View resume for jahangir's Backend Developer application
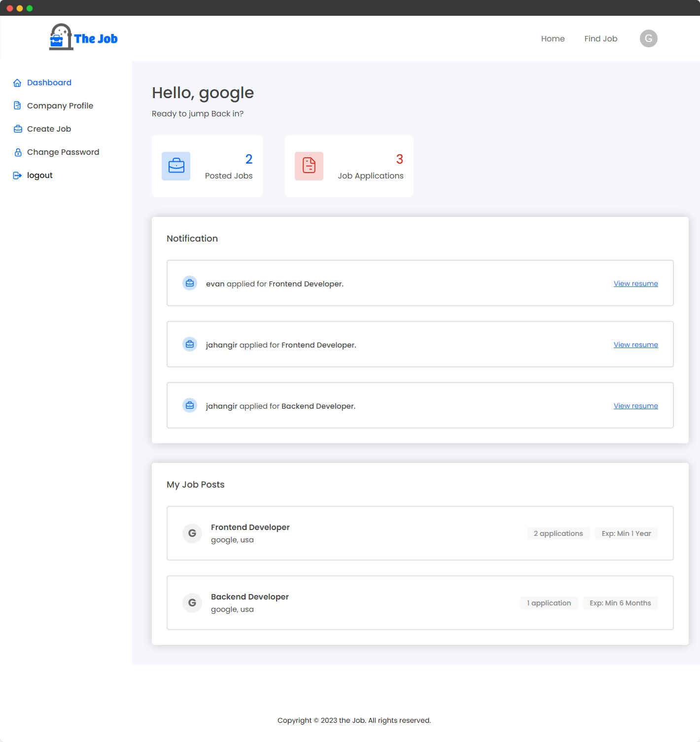 click(635, 405)
